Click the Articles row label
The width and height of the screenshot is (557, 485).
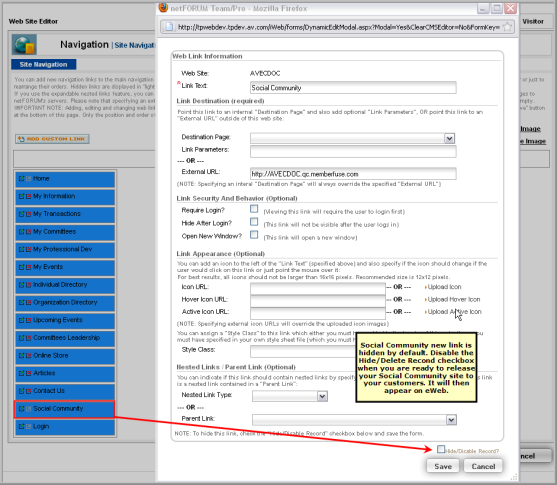[44, 373]
